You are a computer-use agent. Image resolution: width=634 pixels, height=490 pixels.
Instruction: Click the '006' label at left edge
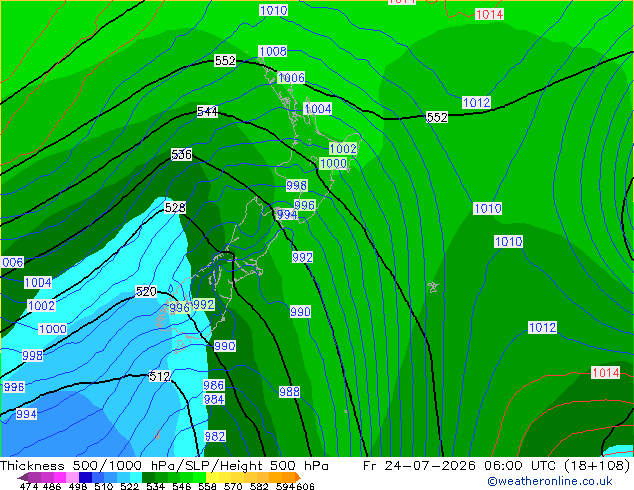(x=13, y=262)
